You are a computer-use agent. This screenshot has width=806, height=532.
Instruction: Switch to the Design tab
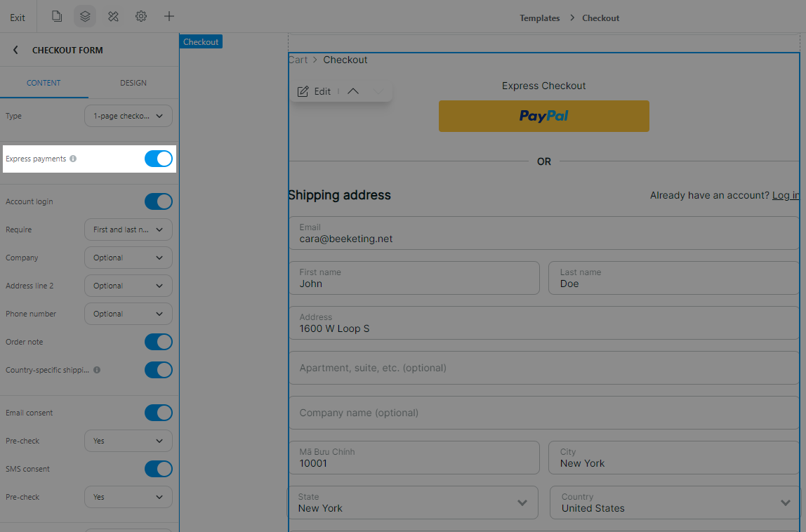pyautogui.click(x=133, y=83)
